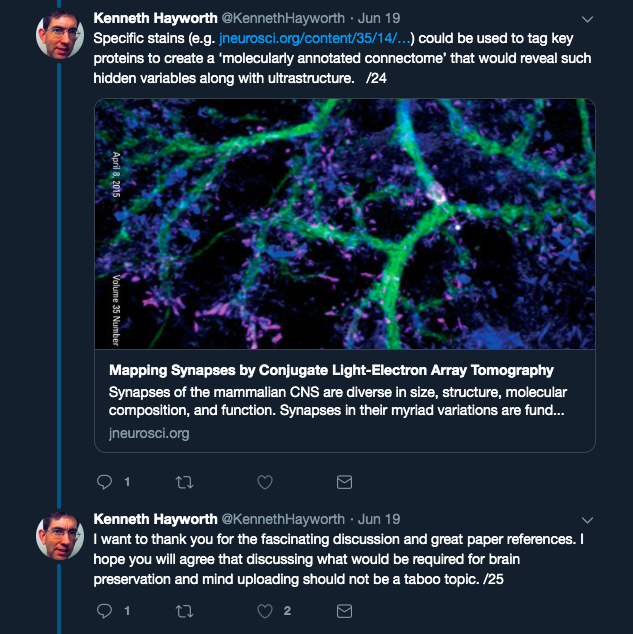Like the /24 tweet about specific stains
The width and height of the screenshot is (633, 634).
[x=265, y=482]
